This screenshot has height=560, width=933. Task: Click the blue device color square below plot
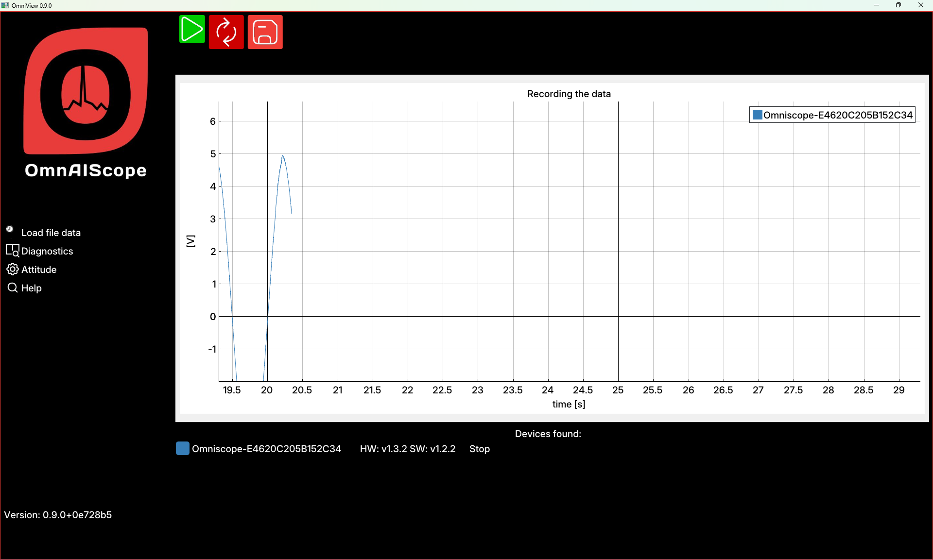click(x=183, y=448)
